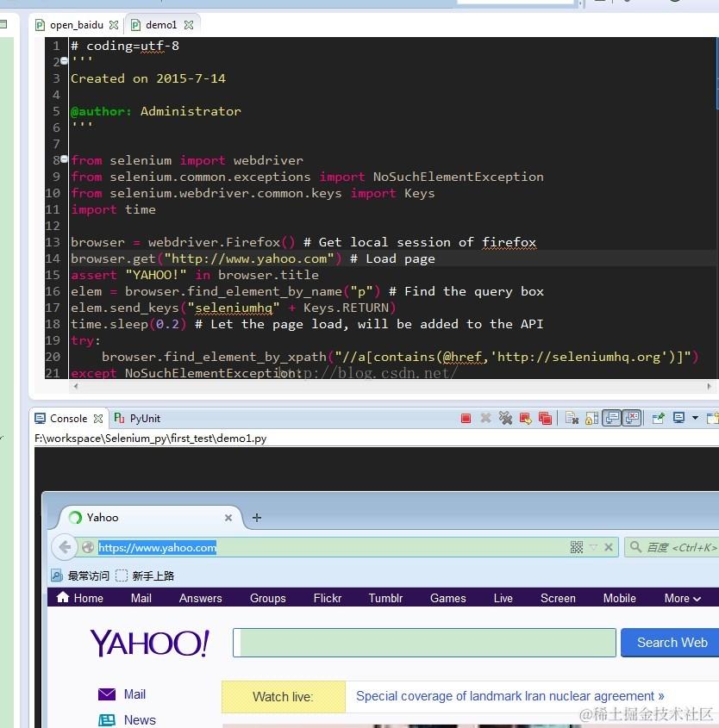Click the Yahoo search input box

(x=424, y=643)
